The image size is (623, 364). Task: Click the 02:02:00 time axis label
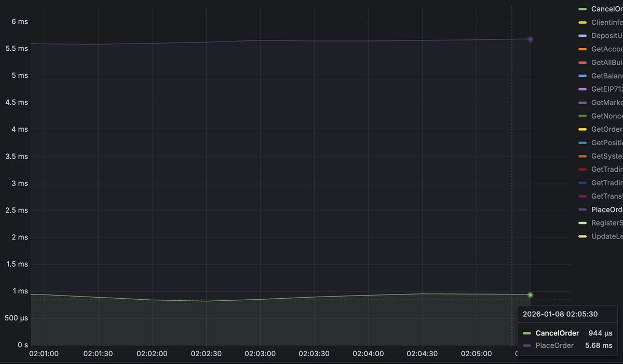tap(152, 354)
